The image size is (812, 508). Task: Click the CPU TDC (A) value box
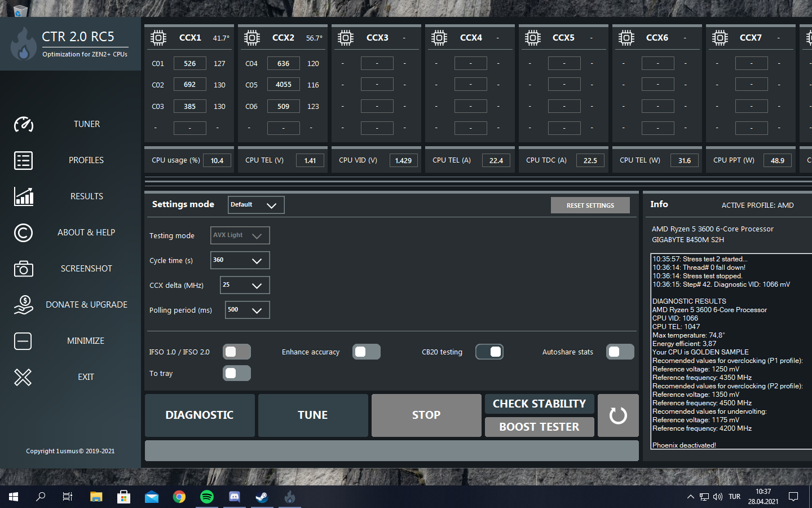coord(590,161)
